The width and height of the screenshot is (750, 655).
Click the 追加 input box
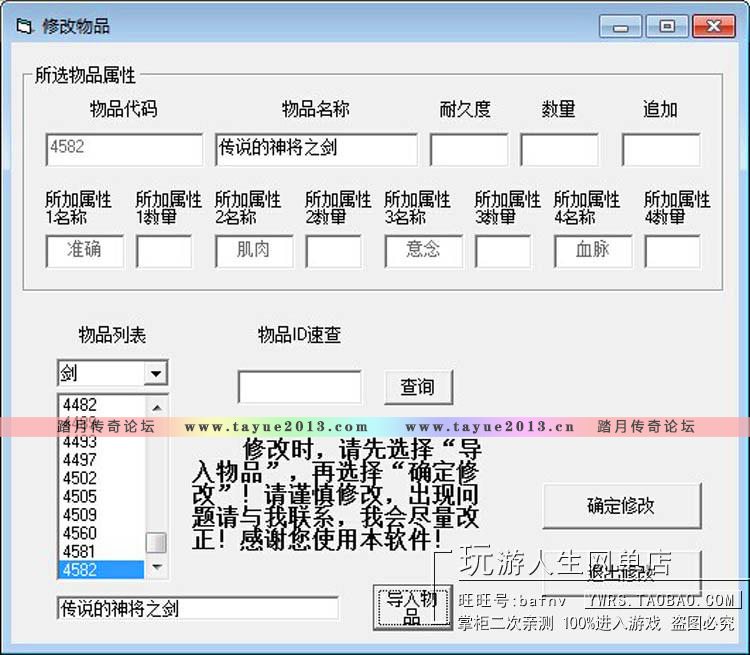(x=661, y=150)
